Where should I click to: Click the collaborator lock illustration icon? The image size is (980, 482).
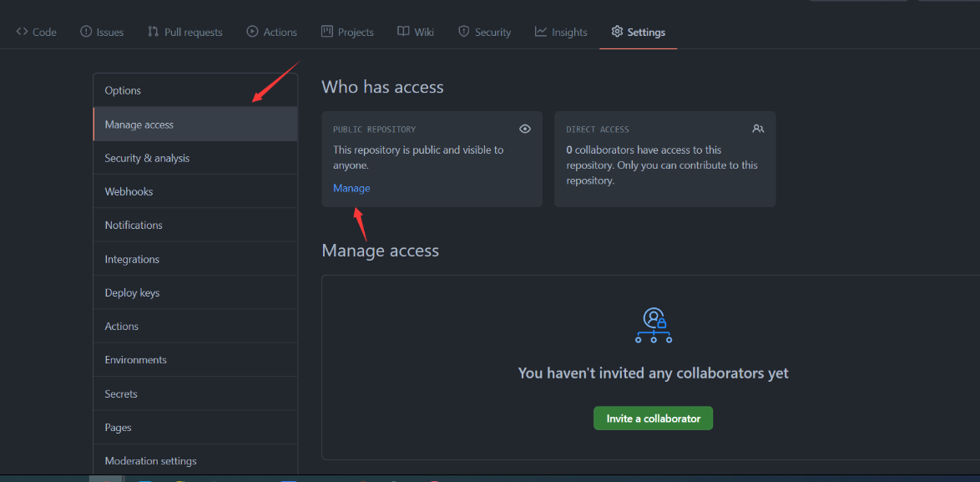(654, 325)
